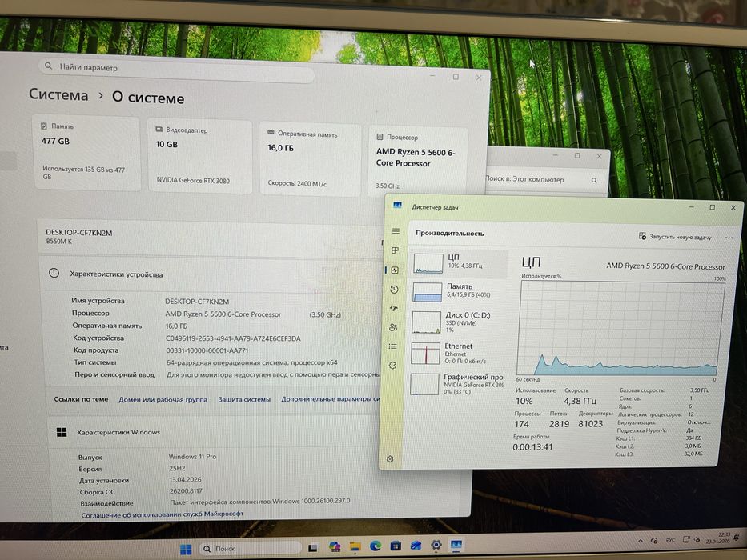Click the 'Windows 11 Pro' edition value
Viewport: 747px width, 560px height.
tap(192, 457)
